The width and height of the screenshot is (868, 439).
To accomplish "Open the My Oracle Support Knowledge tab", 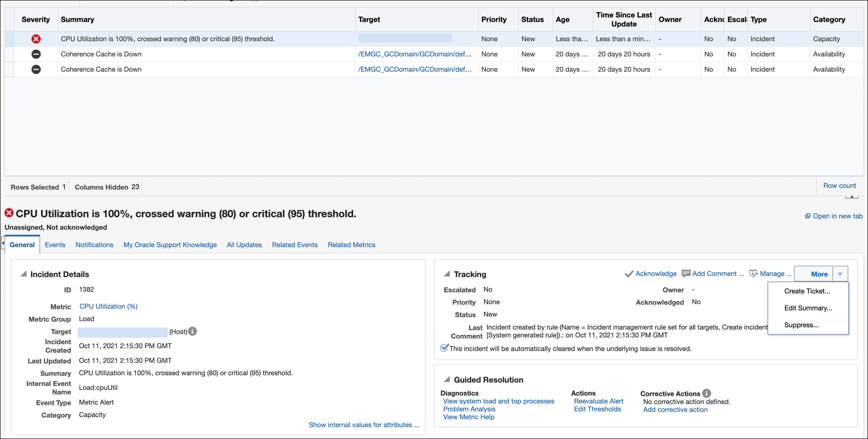I will [170, 245].
